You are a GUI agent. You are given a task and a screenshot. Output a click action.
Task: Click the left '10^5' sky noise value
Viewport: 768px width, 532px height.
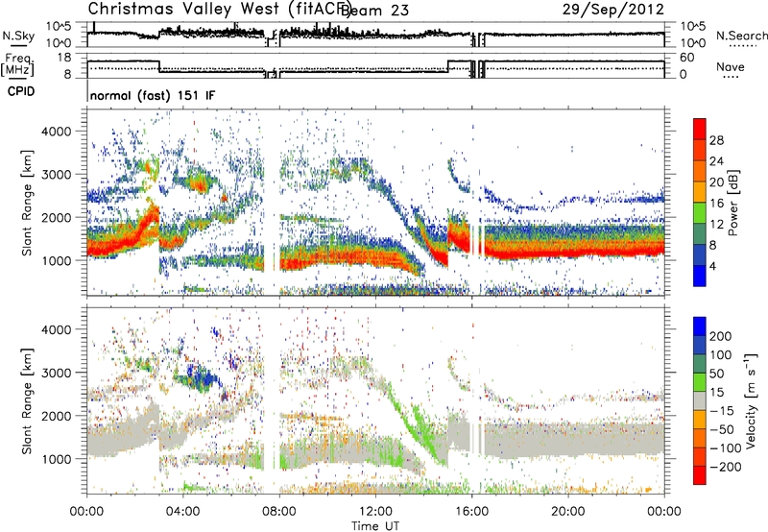pos(59,26)
